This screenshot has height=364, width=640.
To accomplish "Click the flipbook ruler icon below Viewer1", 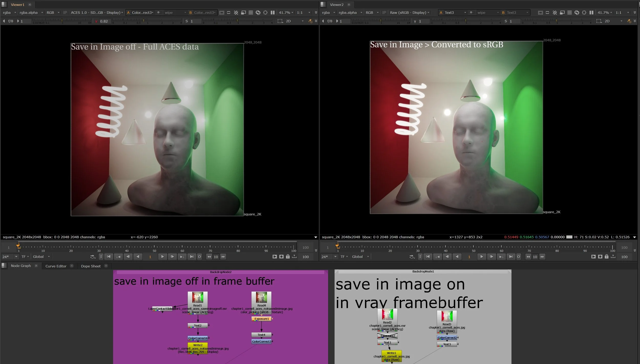I will point(294,256).
